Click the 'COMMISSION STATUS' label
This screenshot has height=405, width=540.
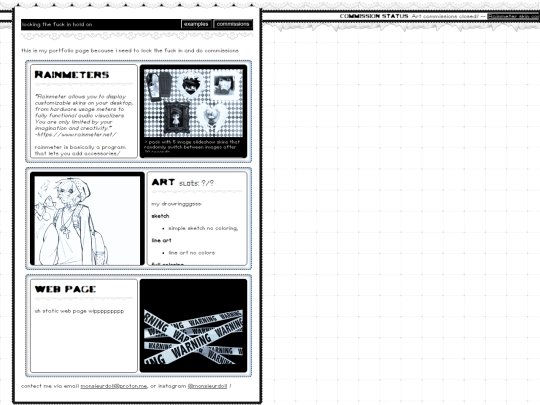(374, 16)
